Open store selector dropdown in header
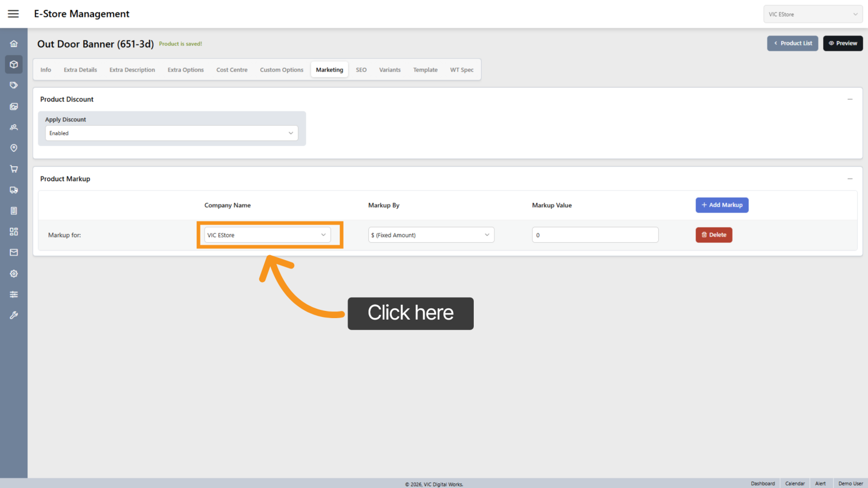 813,14
